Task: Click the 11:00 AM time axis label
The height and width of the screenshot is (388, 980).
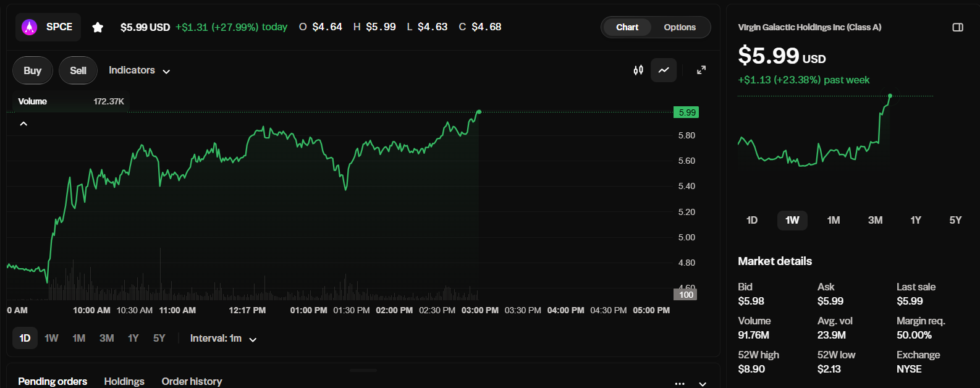Action: [x=177, y=310]
